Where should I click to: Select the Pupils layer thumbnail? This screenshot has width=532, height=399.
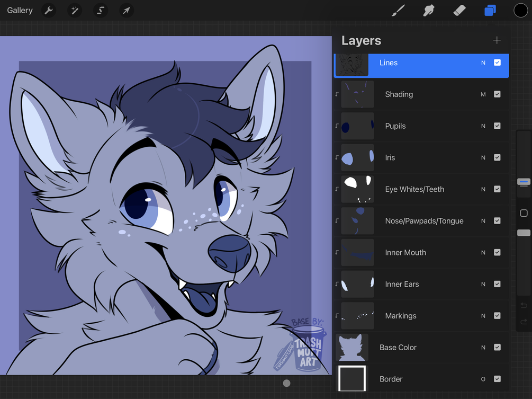358,126
